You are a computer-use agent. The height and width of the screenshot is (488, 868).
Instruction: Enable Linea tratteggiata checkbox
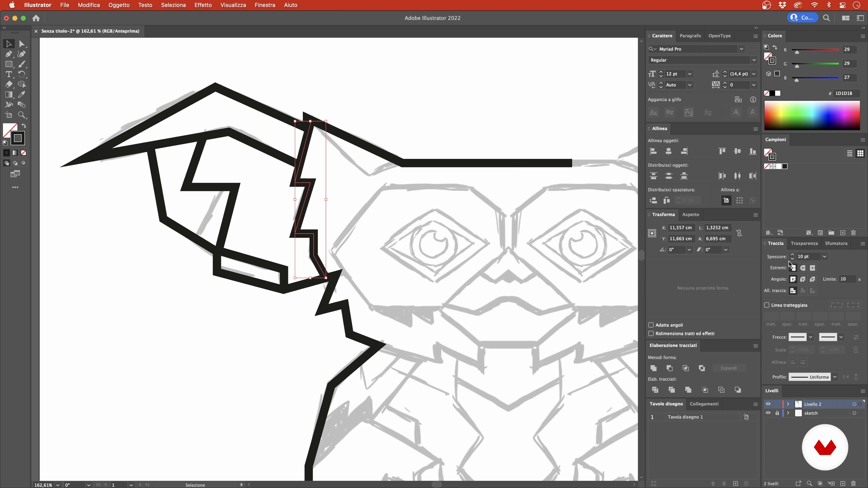(767, 305)
